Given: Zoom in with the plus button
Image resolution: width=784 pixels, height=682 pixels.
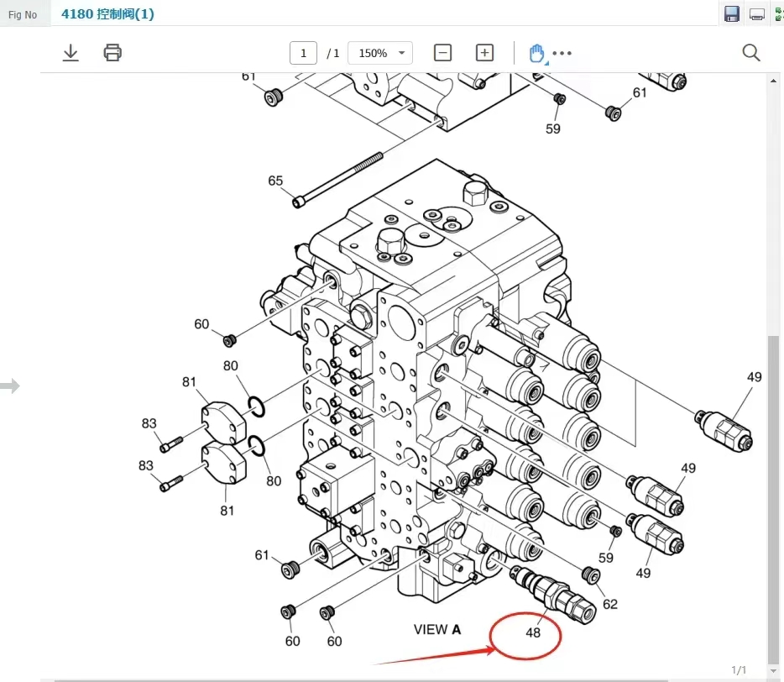Looking at the screenshot, I should click(x=484, y=53).
